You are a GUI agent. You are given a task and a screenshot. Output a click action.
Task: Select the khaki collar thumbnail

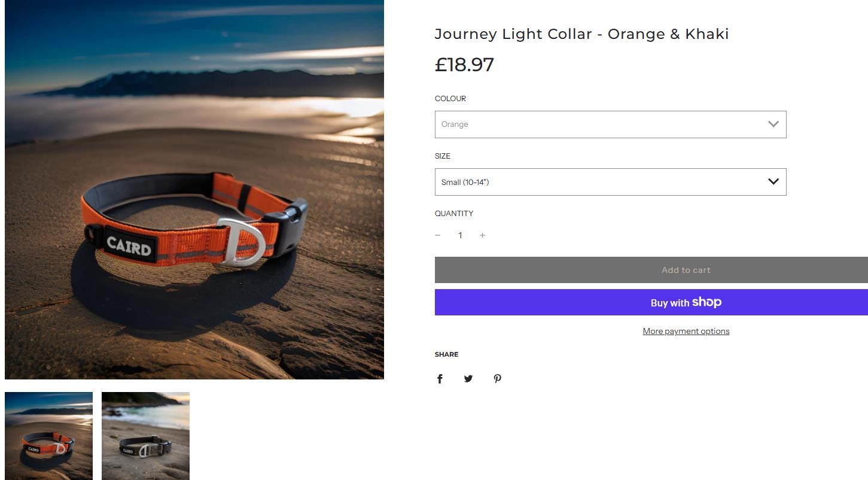pyautogui.click(x=145, y=436)
